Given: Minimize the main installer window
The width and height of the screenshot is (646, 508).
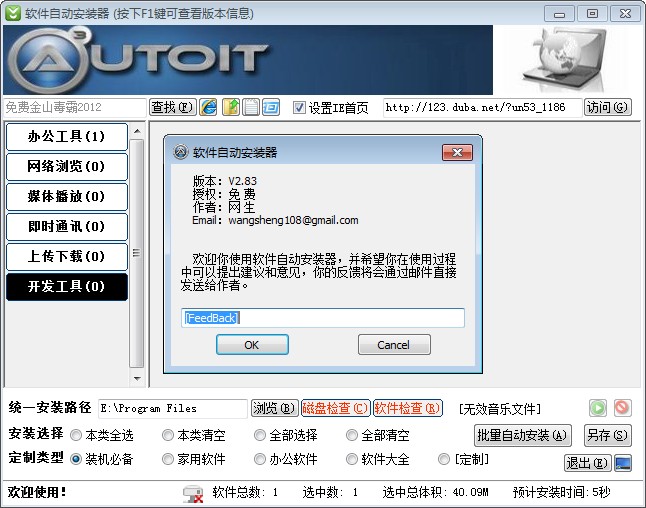Looking at the screenshot, I should 559,14.
